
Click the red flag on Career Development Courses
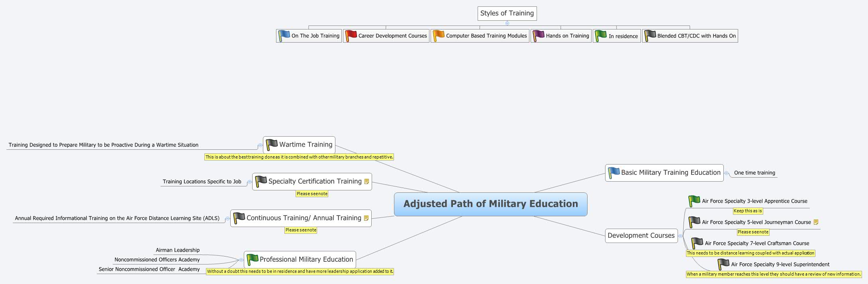point(351,36)
